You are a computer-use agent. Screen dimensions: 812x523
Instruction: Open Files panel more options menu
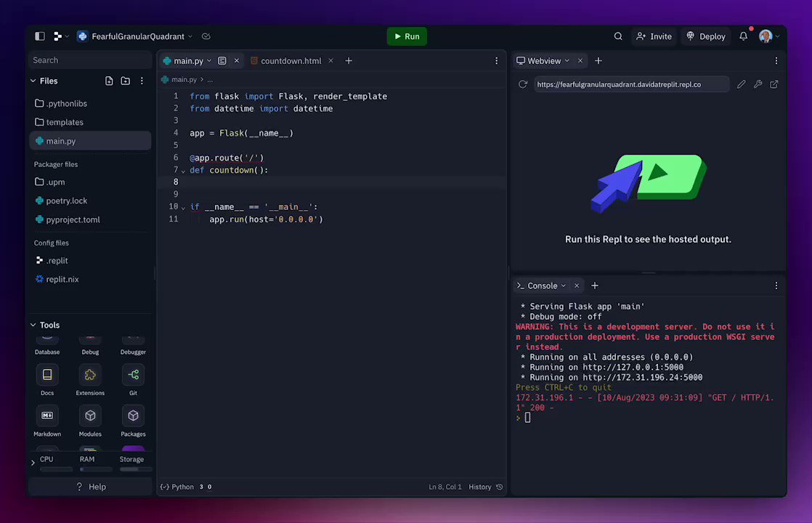click(142, 81)
